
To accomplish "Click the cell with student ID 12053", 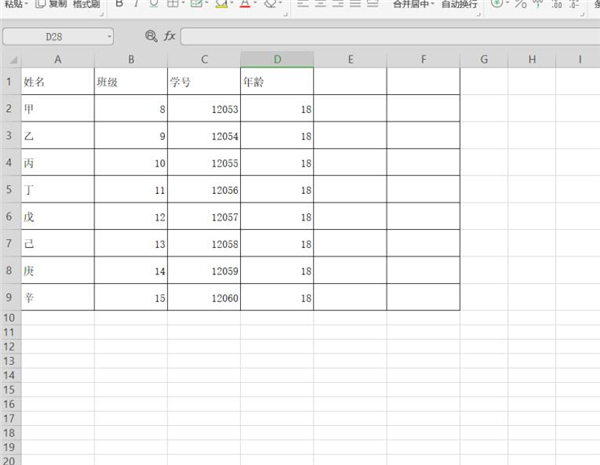I will tap(204, 108).
